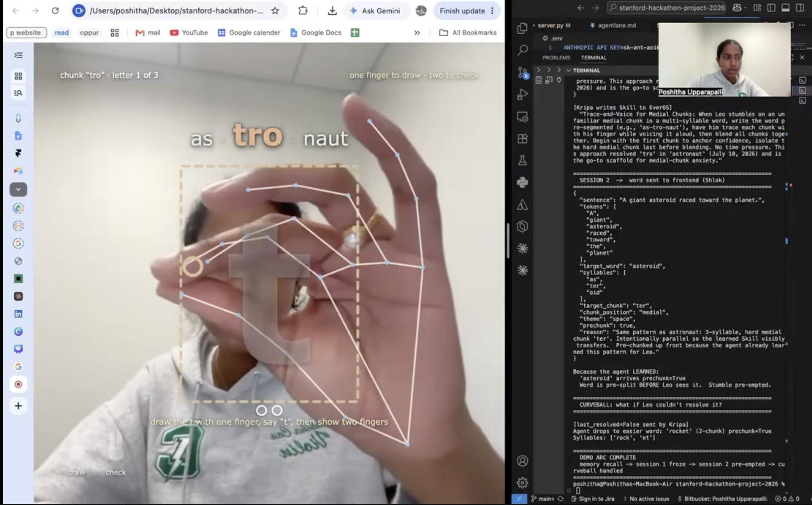Click the camera site-info icon in address bar
This screenshot has width=812, height=505.
click(x=79, y=11)
